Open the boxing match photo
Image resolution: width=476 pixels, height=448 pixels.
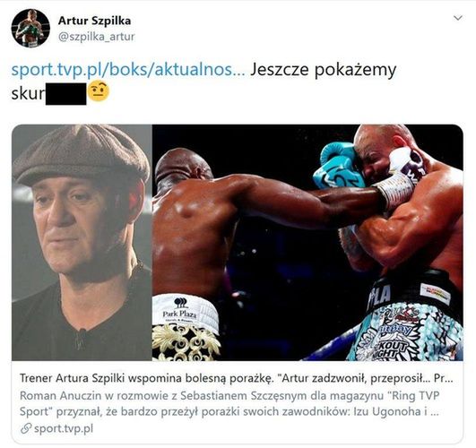click(x=307, y=243)
